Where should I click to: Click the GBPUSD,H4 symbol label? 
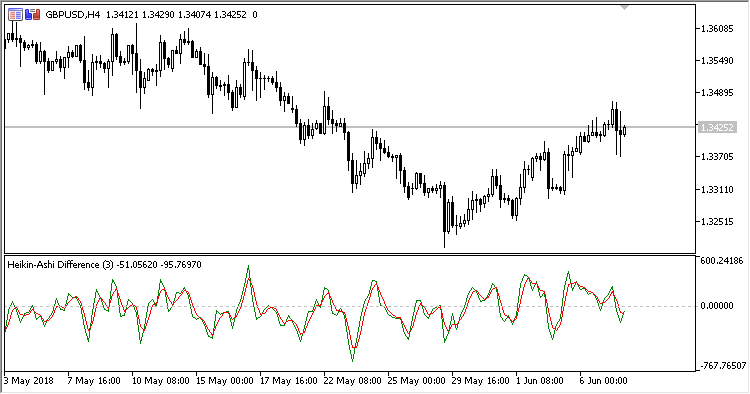pos(73,15)
